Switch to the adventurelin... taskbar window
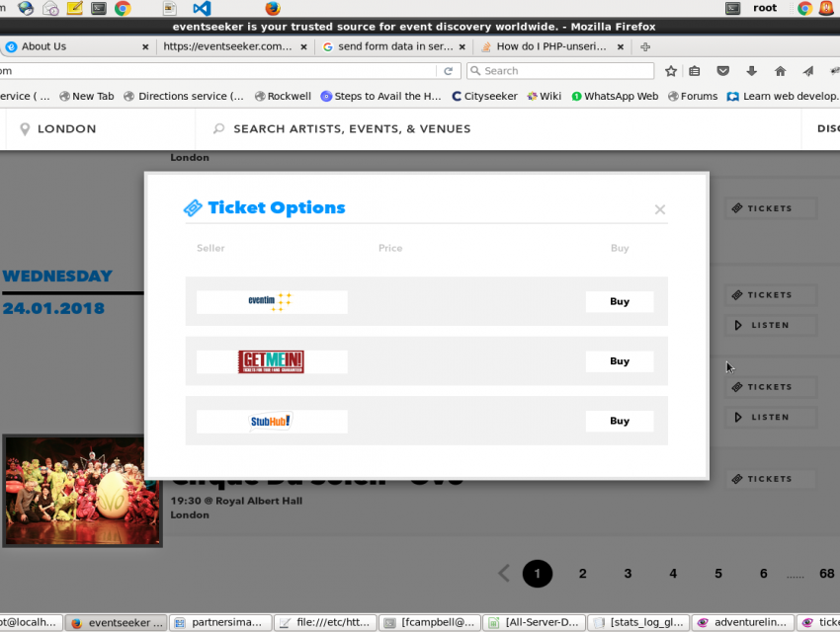This screenshot has width=840, height=632. (x=743, y=623)
